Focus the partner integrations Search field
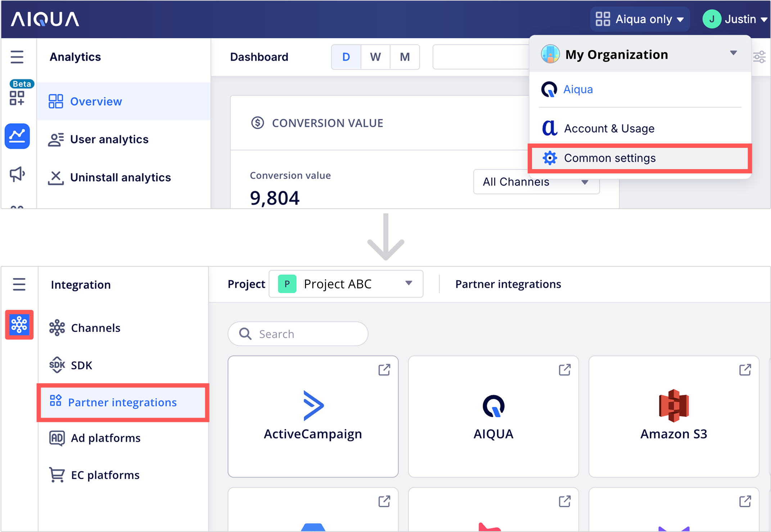Viewport: 771px width, 532px height. click(x=298, y=334)
